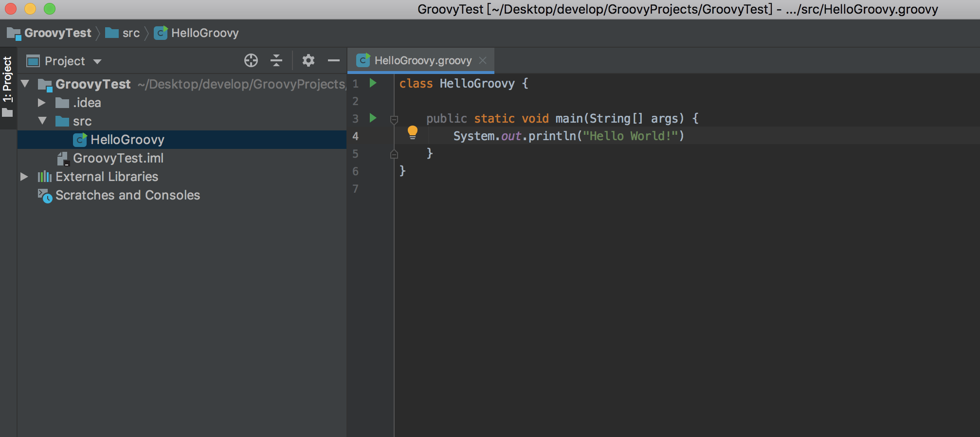Click the HelloGroovy class icon in breadcrumb bar
Screen dimensions: 980x437
(161, 33)
